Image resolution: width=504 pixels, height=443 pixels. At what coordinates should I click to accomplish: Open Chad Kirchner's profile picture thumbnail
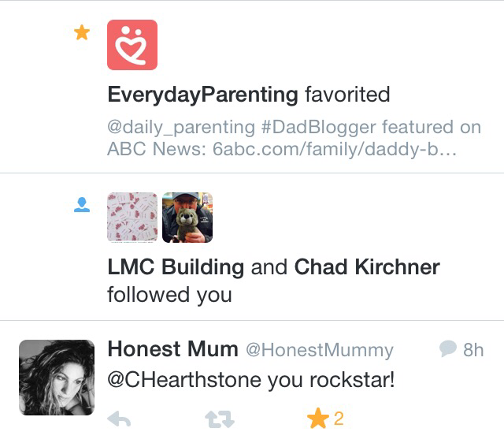187,217
